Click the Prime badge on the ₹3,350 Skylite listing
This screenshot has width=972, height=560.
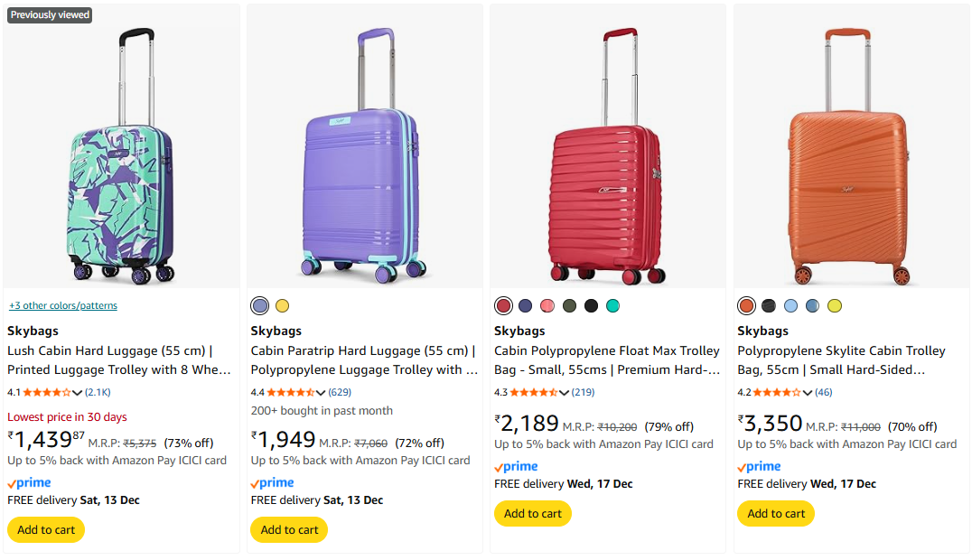759,467
